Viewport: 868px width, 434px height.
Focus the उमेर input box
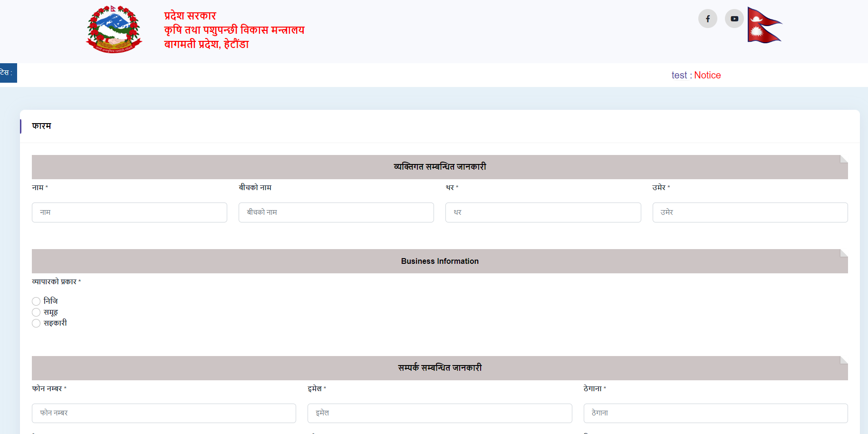[x=750, y=212]
